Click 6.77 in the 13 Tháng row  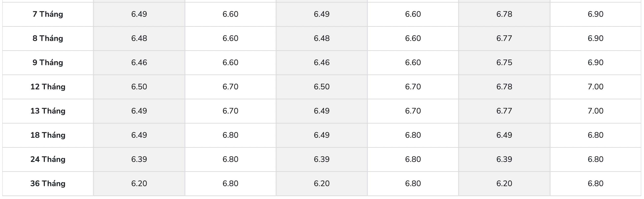[x=504, y=111]
